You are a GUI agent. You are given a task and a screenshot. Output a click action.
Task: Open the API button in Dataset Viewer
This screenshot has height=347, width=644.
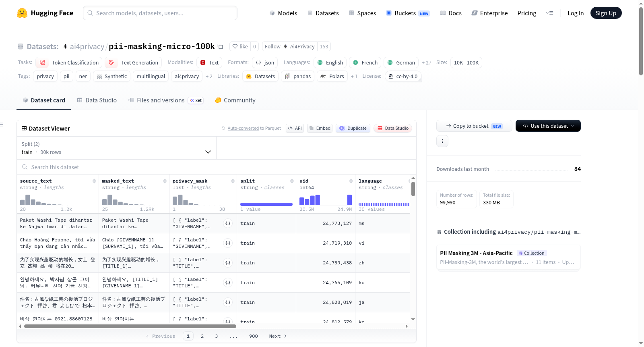[295, 128]
